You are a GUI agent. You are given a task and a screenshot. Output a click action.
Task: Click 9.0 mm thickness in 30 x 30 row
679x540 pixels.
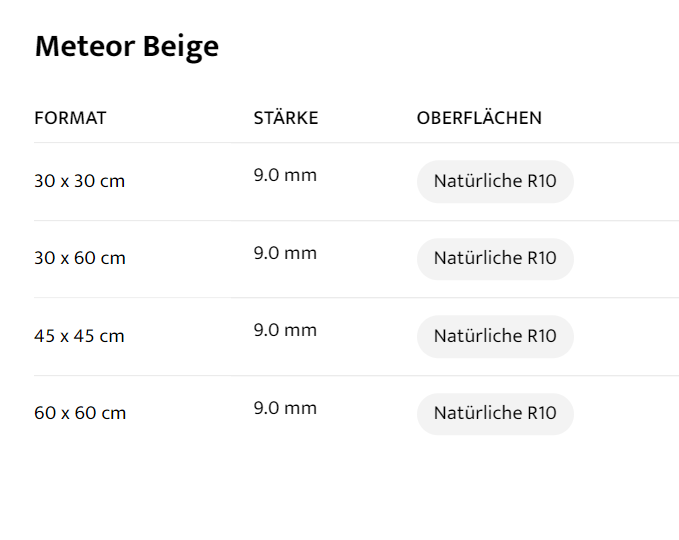pos(285,176)
